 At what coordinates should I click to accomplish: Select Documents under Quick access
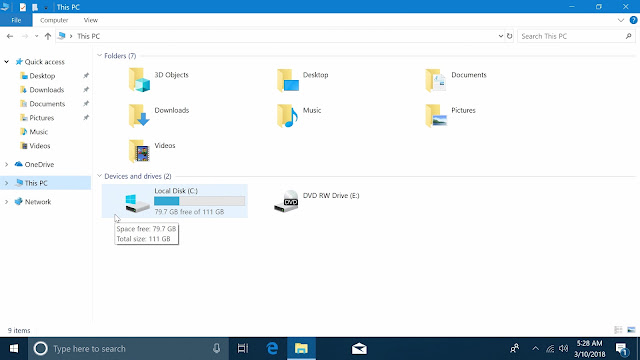pyautogui.click(x=47, y=104)
